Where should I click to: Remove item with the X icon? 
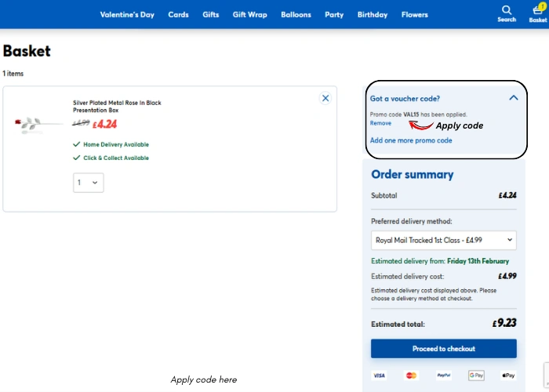click(x=325, y=98)
